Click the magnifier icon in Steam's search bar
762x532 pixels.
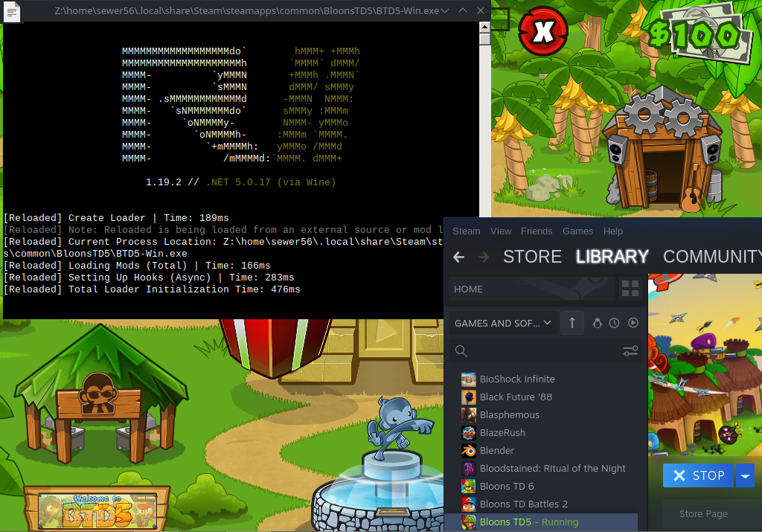(461, 350)
